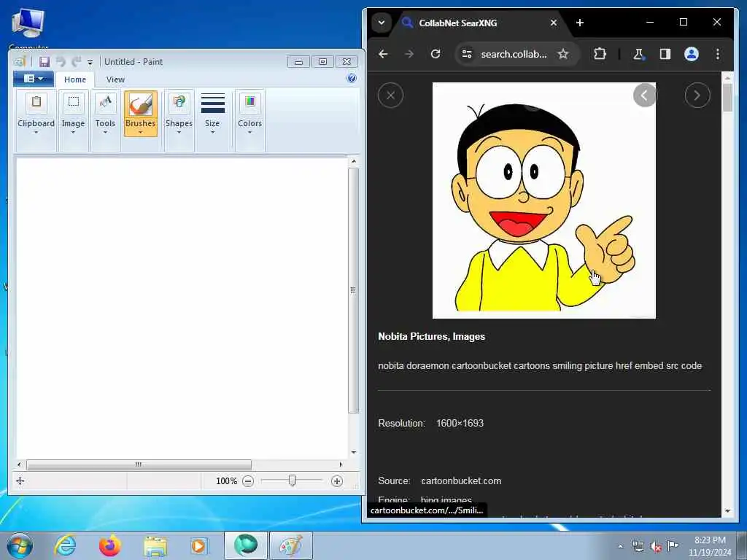Launch Internet Explorer from the taskbar
Image resolution: width=747 pixels, height=560 pixels.
click(x=65, y=545)
